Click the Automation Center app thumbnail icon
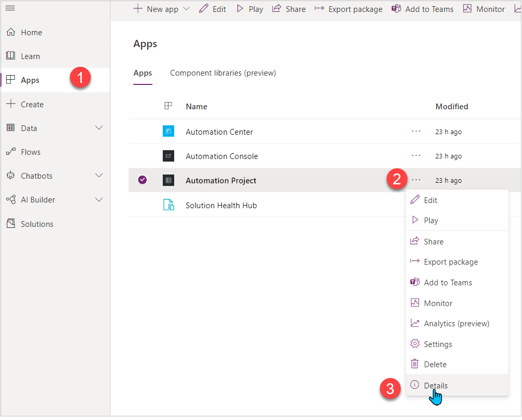The image size is (522, 420). (x=168, y=131)
